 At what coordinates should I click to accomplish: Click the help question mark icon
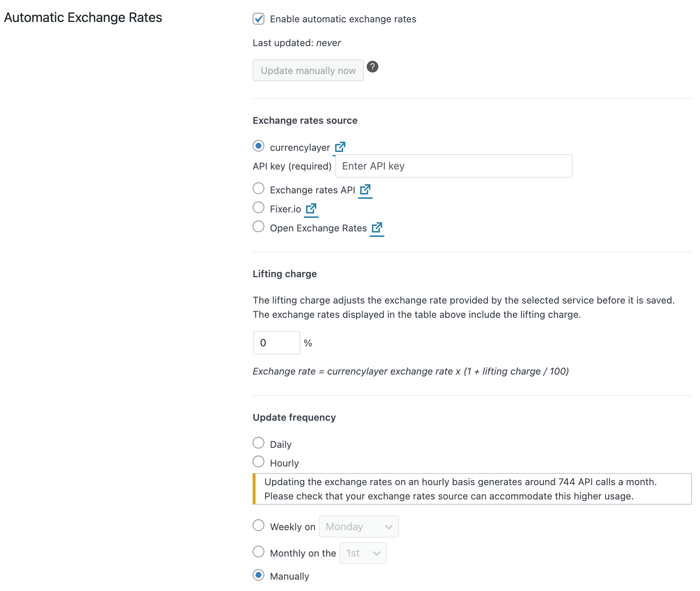(x=372, y=67)
